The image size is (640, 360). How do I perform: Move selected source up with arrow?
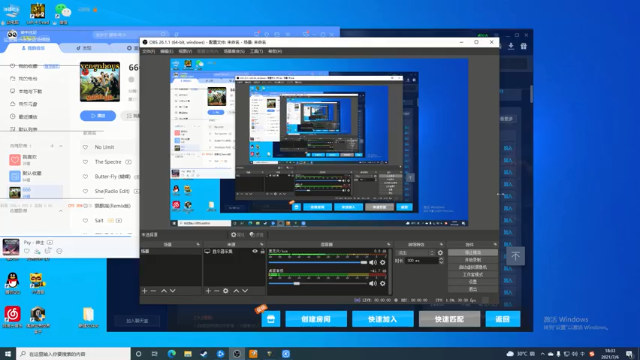point(236,291)
